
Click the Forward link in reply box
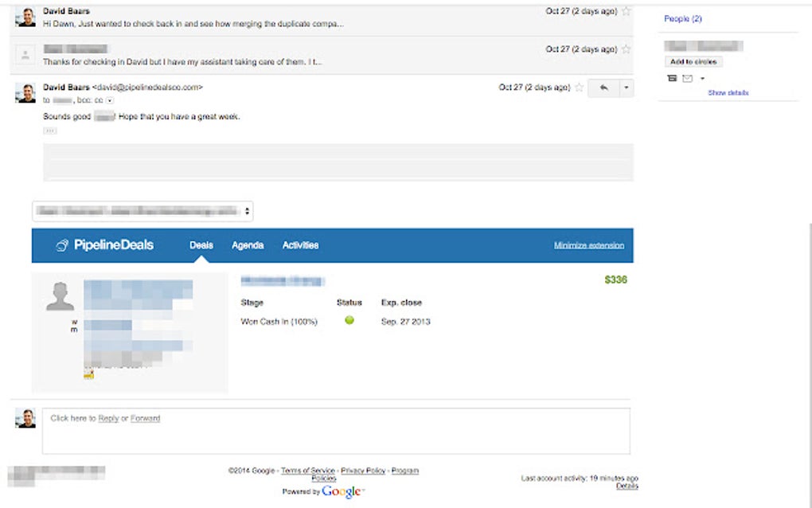[145, 418]
